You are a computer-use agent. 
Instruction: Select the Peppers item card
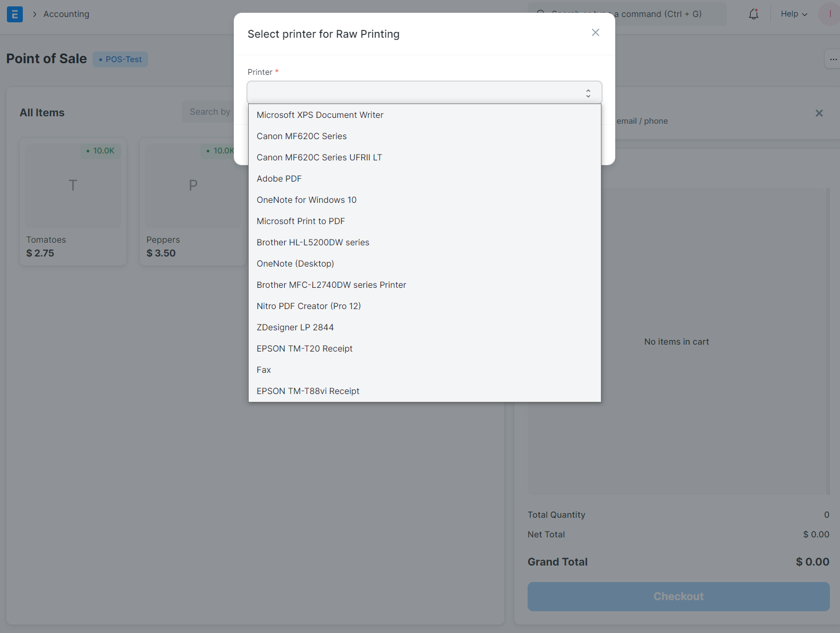point(193,202)
